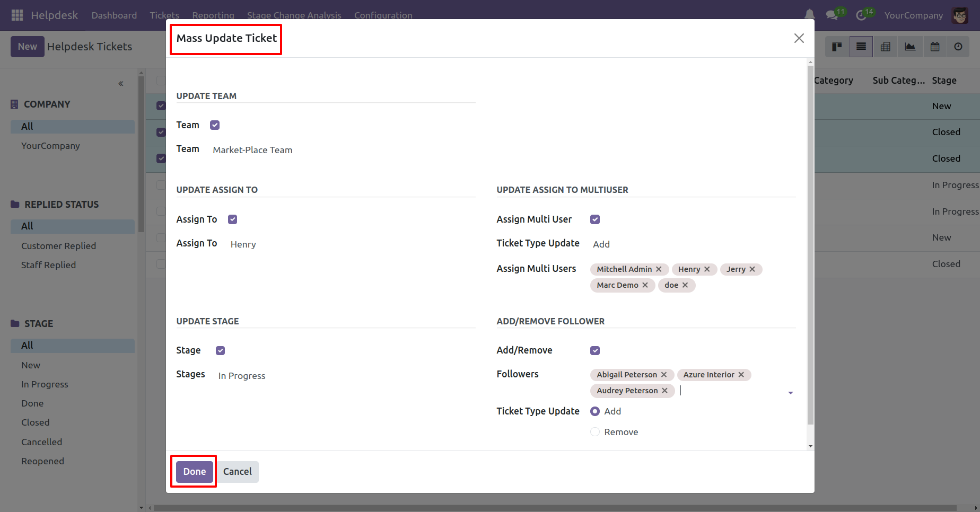Open the Assign To field showing Henry
Image resolution: width=980 pixels, height=512 pixels.
point(352,244)
